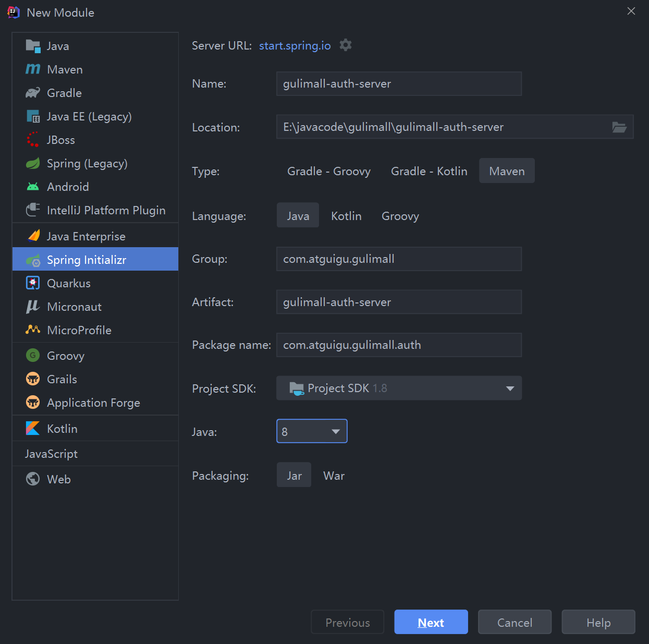Click the Groovy green G icon
This screenshot has width=649, height=644.
33,356
